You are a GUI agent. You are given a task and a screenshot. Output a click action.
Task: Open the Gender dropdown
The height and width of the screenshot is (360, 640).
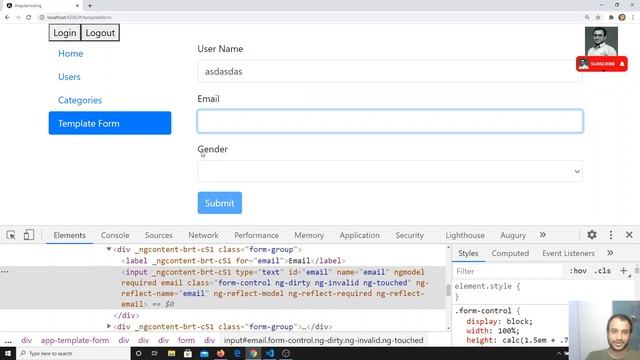coord(390,171)
